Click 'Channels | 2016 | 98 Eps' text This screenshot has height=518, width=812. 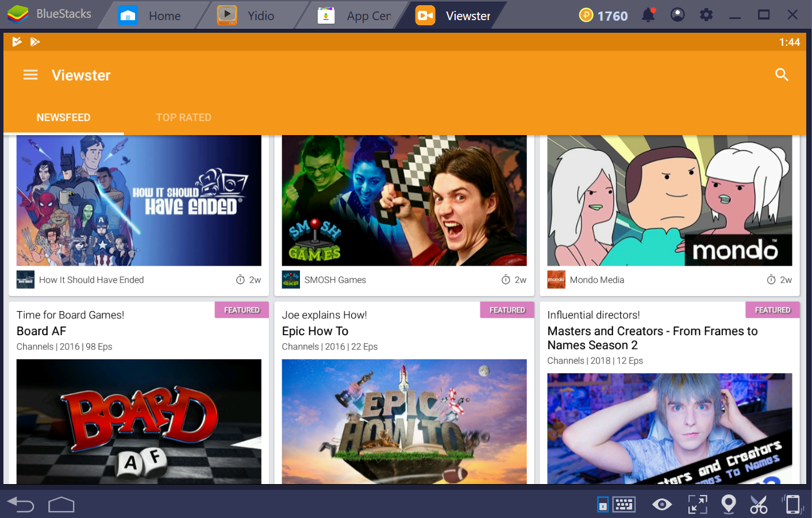point(64,347)
